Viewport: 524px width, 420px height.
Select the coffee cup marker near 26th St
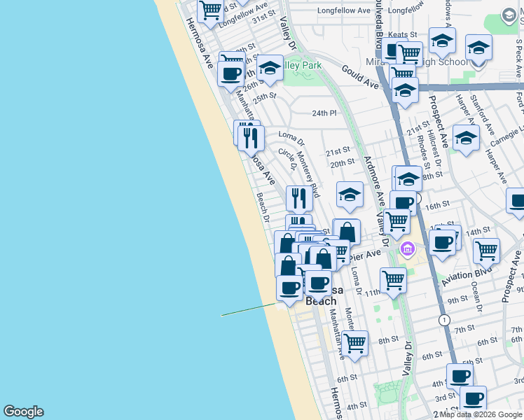pos(230,75)
